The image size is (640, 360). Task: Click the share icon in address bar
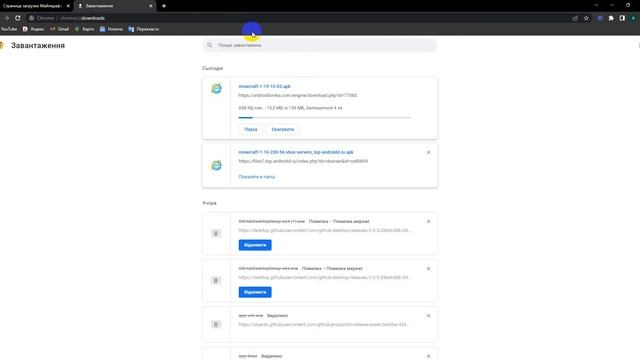click(575, 18)
